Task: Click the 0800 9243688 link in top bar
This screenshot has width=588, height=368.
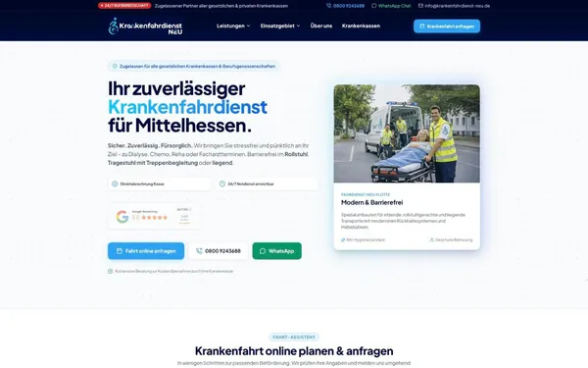Action: (x=345, y=6)
